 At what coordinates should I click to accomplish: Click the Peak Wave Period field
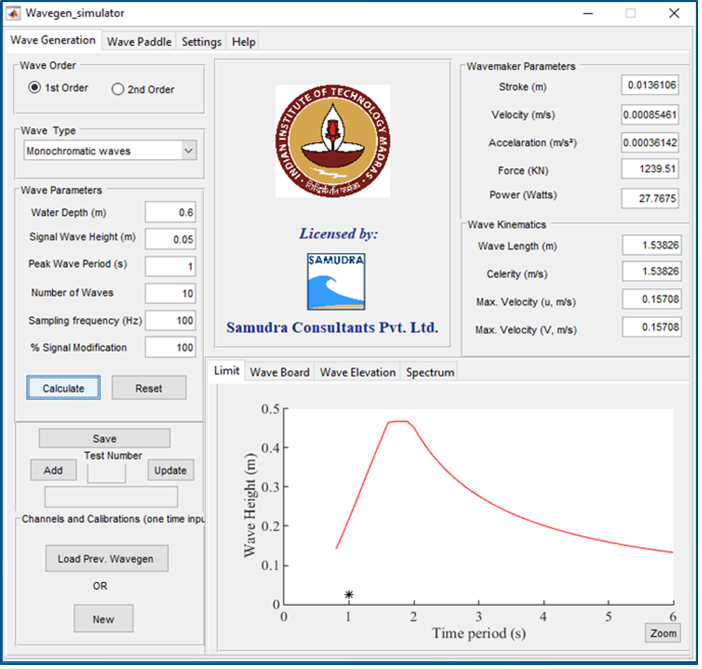click(170, 266)
